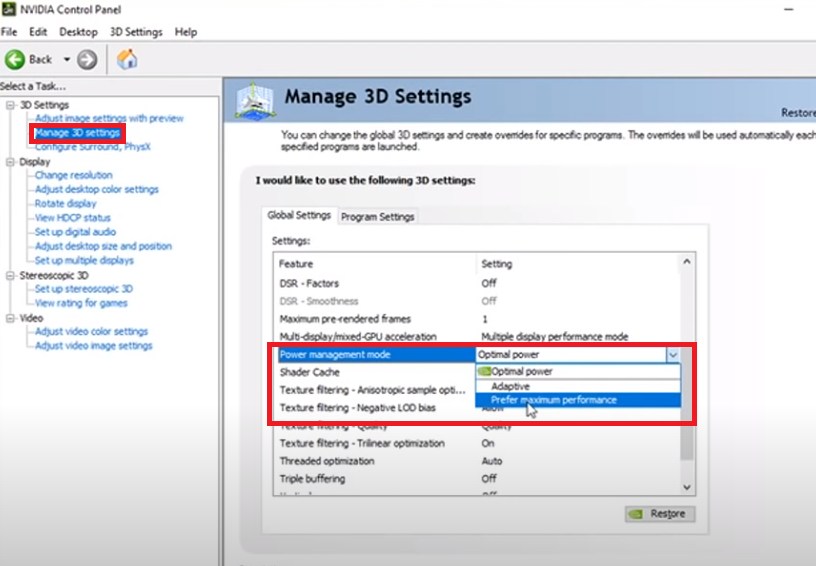Minimize the NVIDIA Control Panel window
Image resolution: width=816 pixels, height=566 pixels.
(789, 9)
